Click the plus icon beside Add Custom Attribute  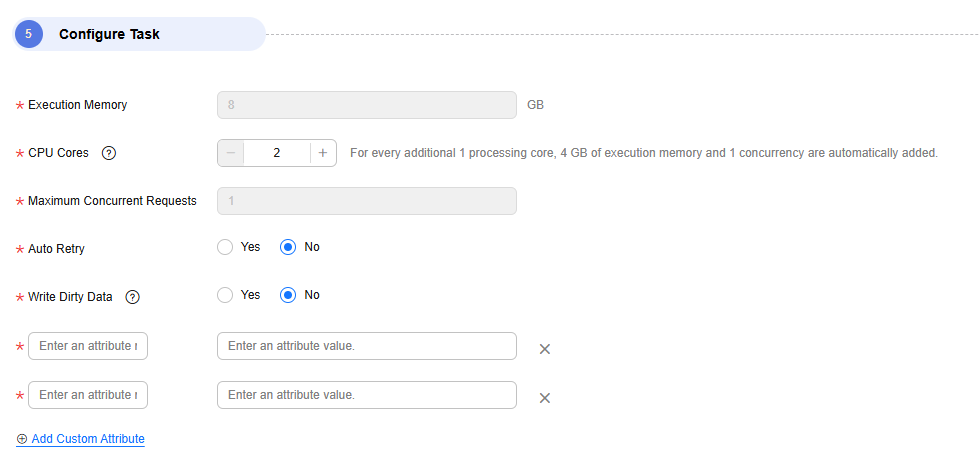point(22,439)
